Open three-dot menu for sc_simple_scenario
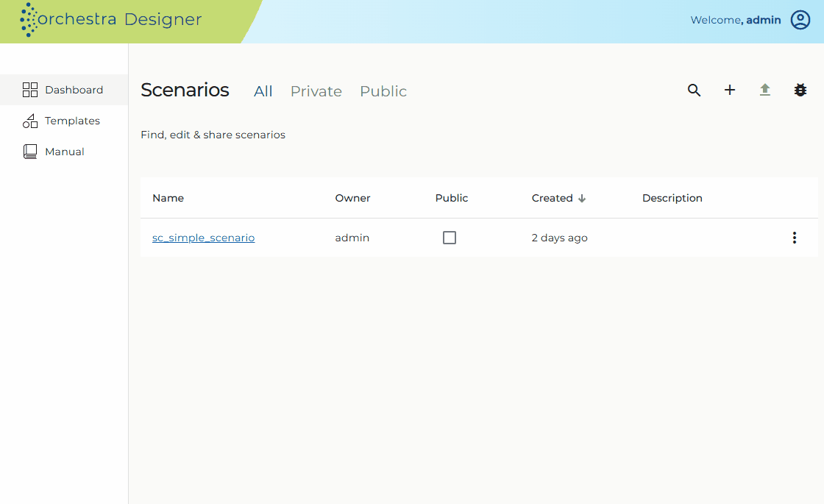The width and height of the screenshot is (824, 504). [x=794, y=238]
